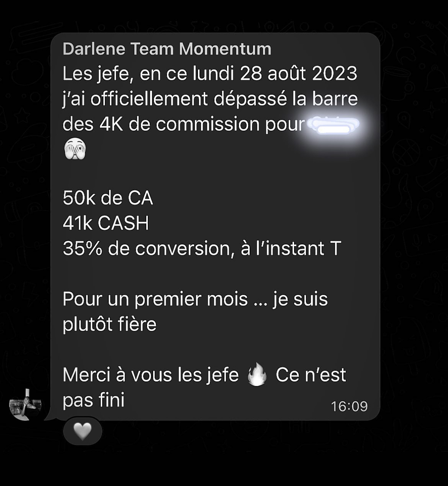448x486 pixels.
Task: Tap the face-covering-eyes emoji in message
Action: [75, 149]
